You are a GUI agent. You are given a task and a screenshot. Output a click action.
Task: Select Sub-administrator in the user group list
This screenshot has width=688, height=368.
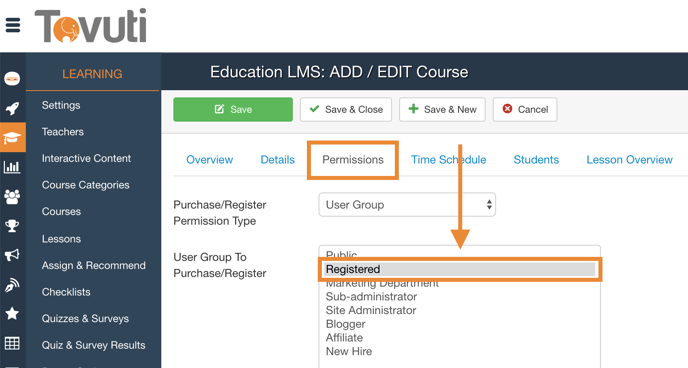click(371, 297)
